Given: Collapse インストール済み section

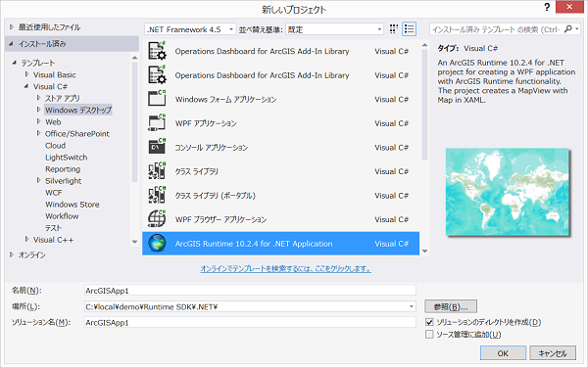Looking at the screenshot, I should 11,44.
